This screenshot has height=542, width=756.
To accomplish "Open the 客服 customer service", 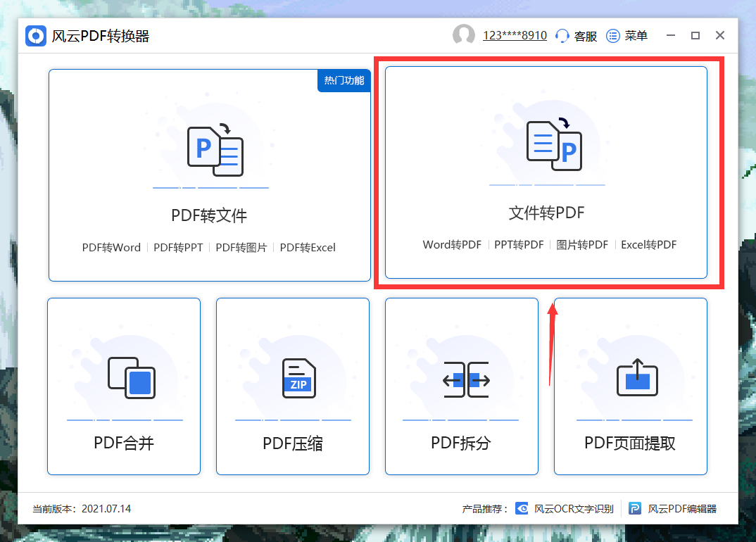I will (x=586, y=36).
